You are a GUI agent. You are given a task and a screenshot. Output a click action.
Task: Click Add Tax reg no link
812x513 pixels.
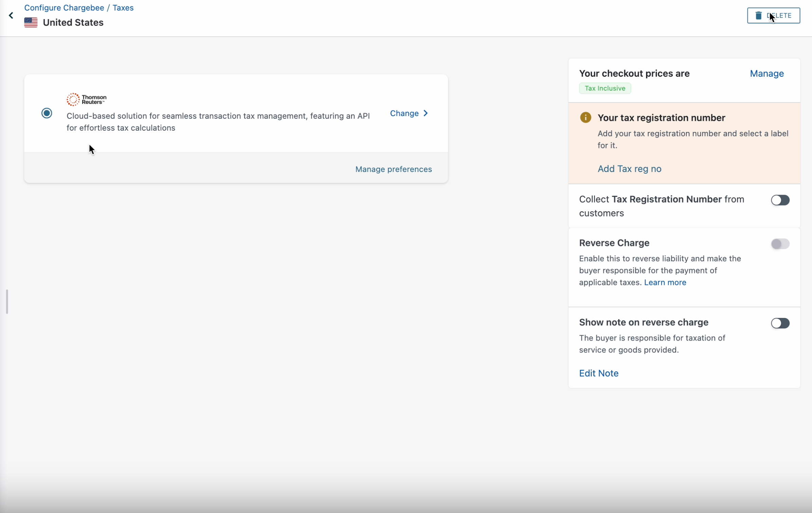click(629, 169)
